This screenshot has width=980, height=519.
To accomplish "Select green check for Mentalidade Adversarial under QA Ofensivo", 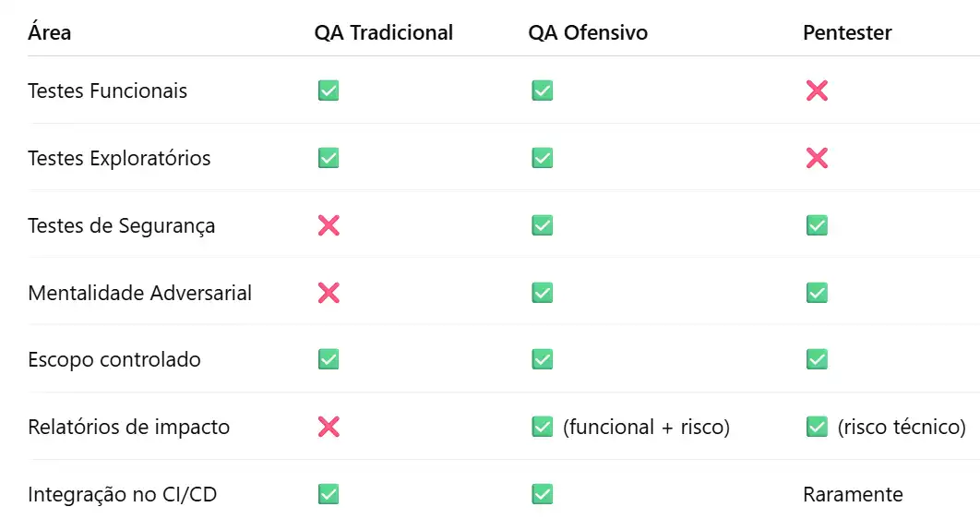I will pyautogui.click(x=542, y=293).
